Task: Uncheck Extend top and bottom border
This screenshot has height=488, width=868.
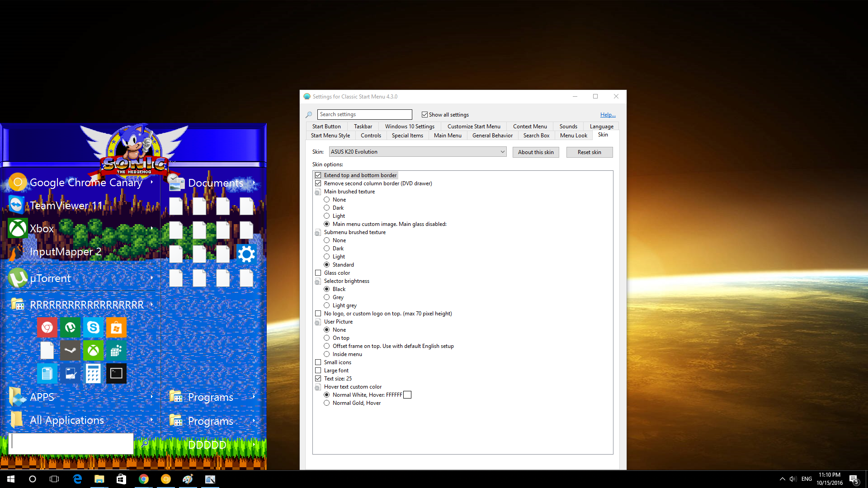Action: [x=318, y=175]
